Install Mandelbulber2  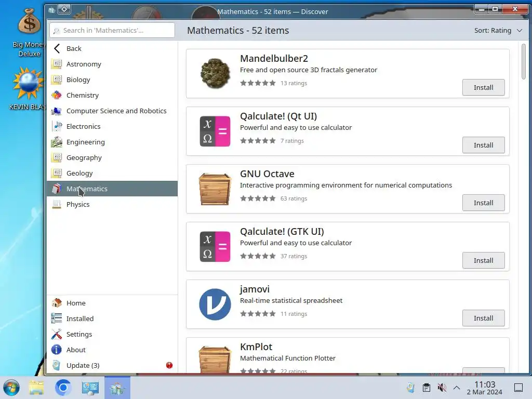[x=483, y=87]
